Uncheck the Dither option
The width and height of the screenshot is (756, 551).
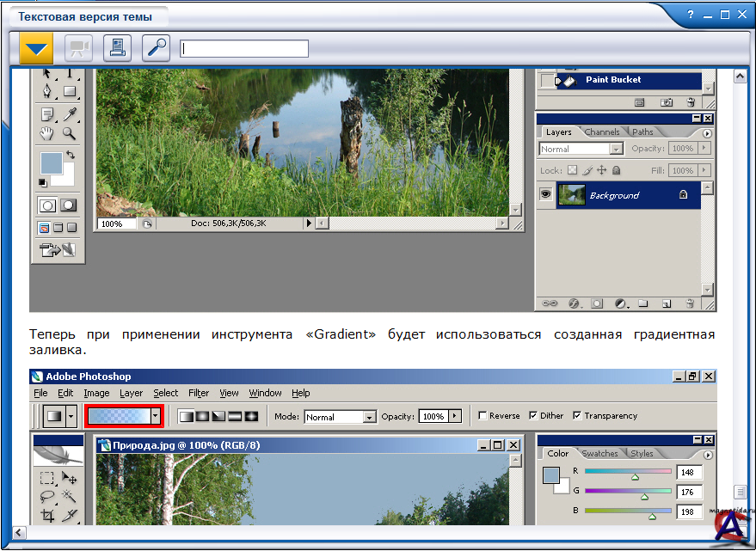point(533,416)
